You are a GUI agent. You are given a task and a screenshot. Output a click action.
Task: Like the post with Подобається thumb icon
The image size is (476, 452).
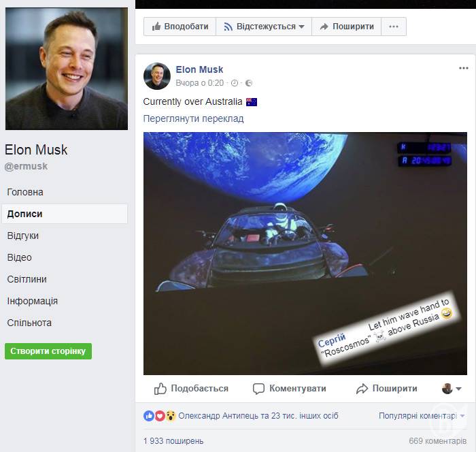(x=160, y=389)
